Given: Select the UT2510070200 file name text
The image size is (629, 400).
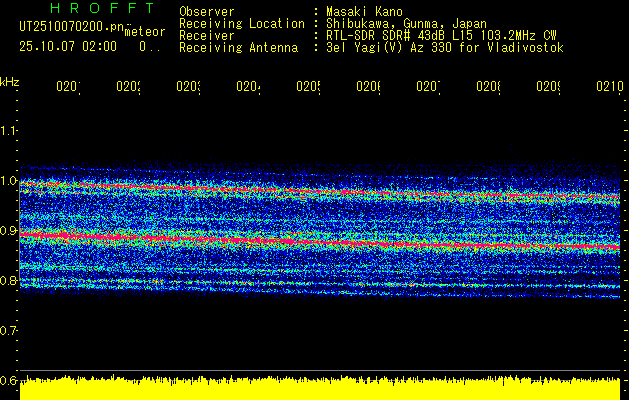Looking at the screenshot, I should pos(71,27).
